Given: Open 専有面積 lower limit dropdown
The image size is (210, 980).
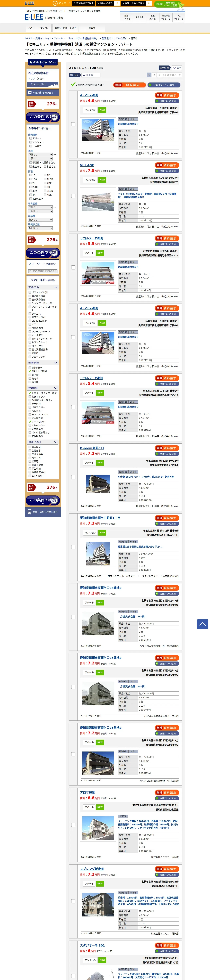Looking at the screenshot, I should coord(40,207).
